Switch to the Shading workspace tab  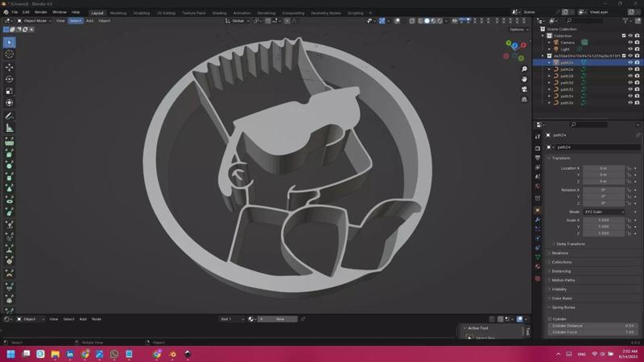tap(219, 13)
